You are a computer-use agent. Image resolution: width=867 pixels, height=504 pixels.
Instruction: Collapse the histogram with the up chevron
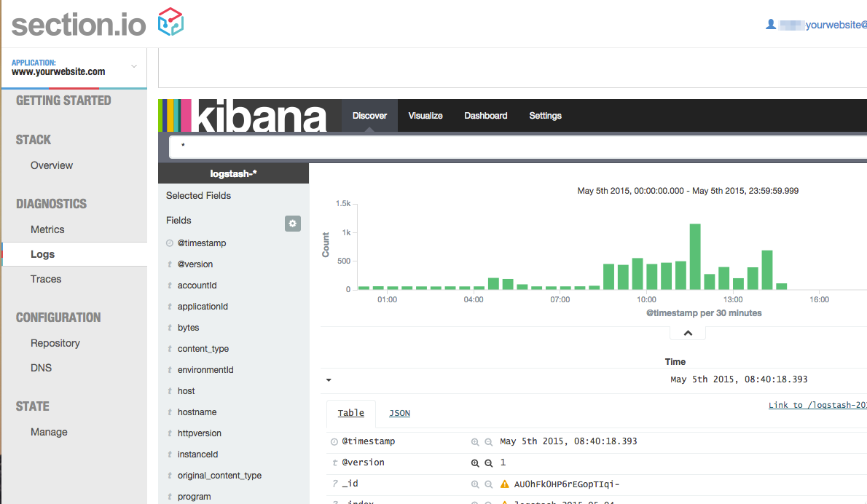(x=688, y=333)
